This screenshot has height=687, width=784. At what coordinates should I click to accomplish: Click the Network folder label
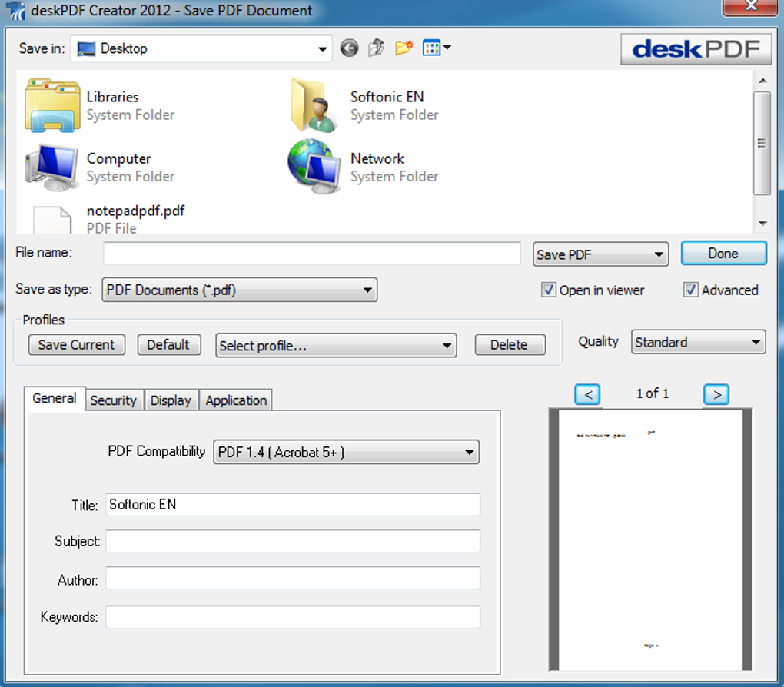tap(377, 158)
